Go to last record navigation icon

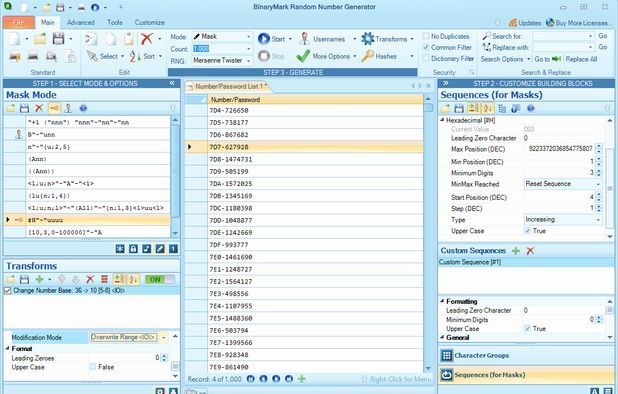point(289,379)
